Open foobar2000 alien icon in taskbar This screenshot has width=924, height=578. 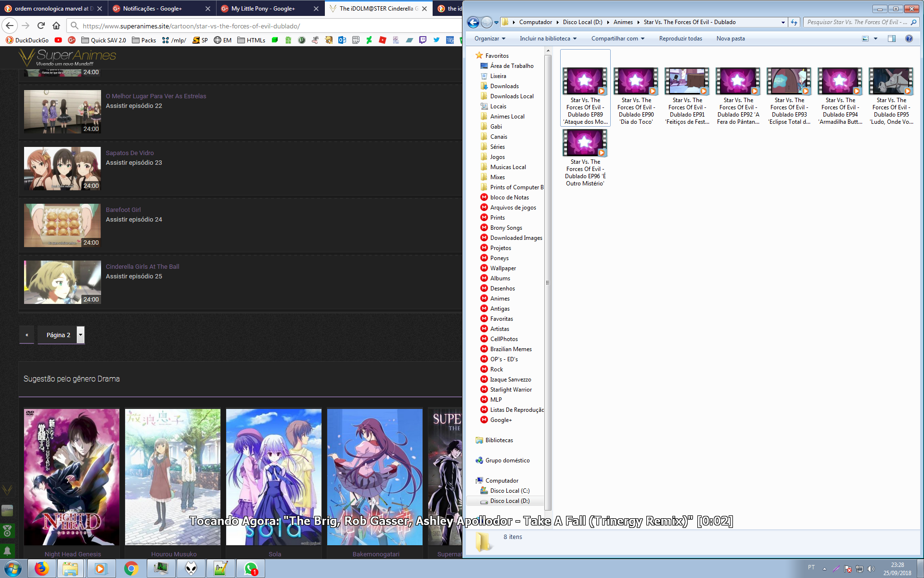pos(191,569)
